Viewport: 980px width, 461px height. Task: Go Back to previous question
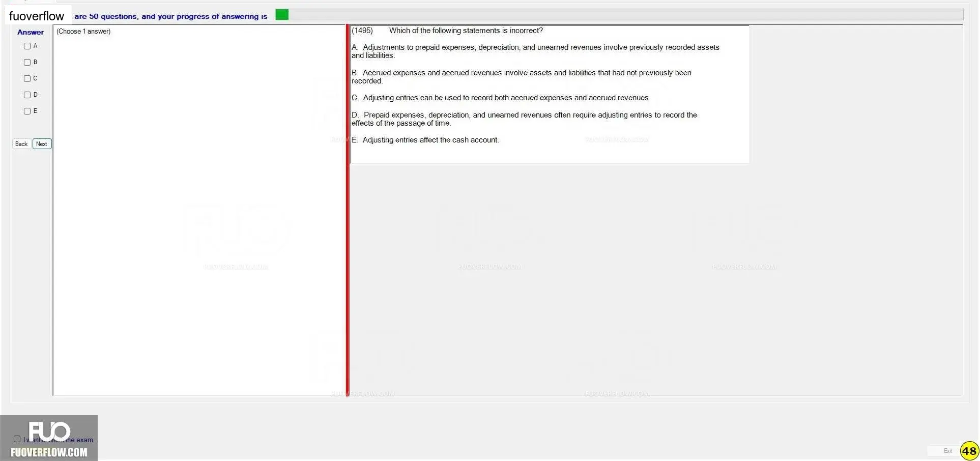21,144
